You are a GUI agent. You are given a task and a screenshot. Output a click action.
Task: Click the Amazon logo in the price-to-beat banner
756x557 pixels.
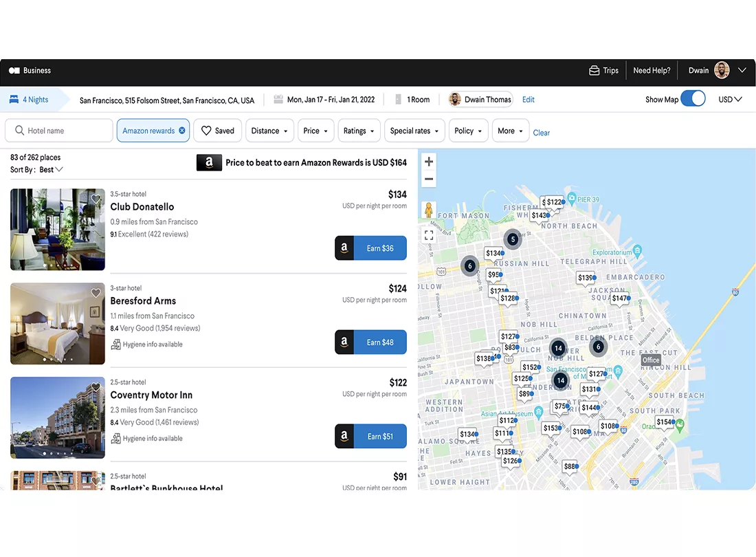click(x=209, y=162)
